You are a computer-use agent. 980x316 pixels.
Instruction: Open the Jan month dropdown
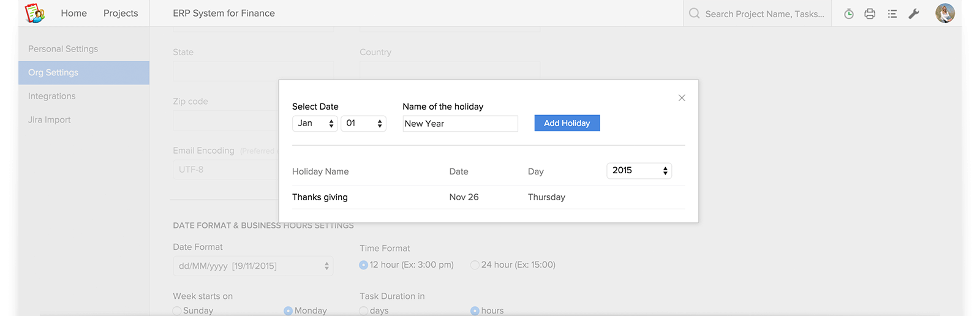pyautogui.click(x=315, y=124)
